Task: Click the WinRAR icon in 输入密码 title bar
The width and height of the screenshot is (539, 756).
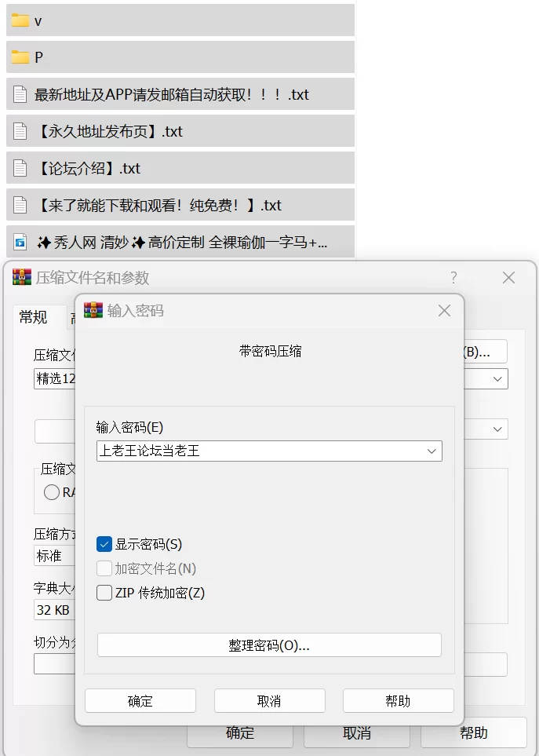Action: pyautogui.click(x=93, y=310)
